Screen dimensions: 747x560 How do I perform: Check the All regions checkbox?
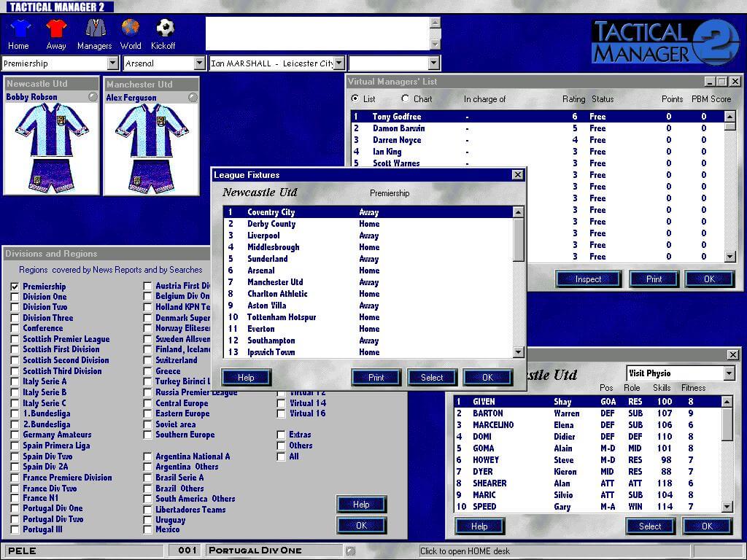click(x=281, y=456)
